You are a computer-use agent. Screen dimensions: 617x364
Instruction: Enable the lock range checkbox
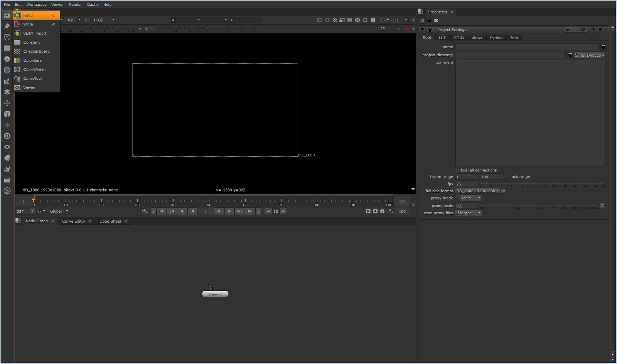(x=506, y=176)
